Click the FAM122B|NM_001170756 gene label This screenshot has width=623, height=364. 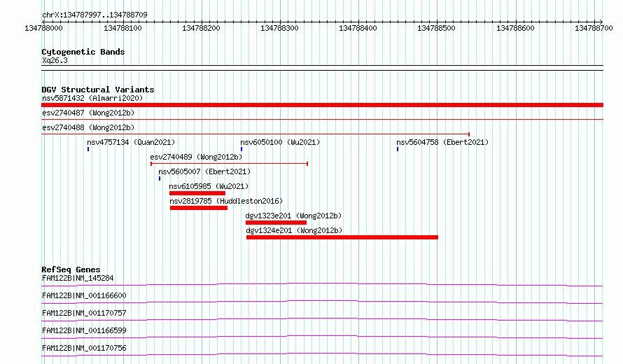pos(84,348)
